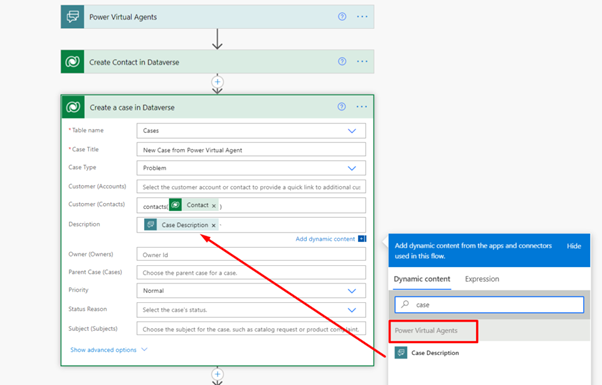Viewport: 602px width, 385px height.
Task: Click the Subject (Subjects) field
Action: [x=251, y=329]
